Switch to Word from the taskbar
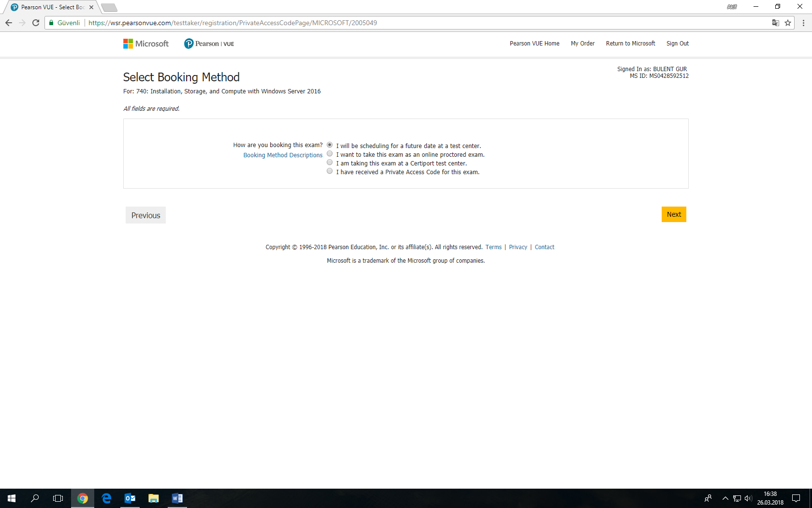 177,498
